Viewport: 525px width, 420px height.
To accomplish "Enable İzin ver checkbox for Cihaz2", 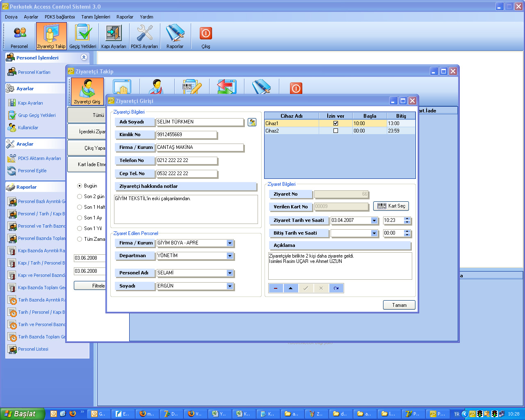I will pyautogui.click(x=336, y=131).
